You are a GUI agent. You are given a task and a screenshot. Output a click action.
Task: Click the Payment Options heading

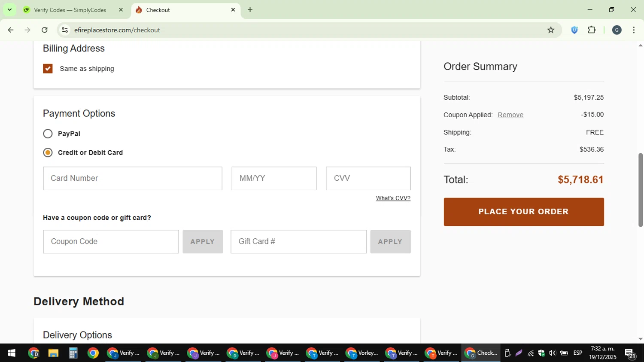79,113
